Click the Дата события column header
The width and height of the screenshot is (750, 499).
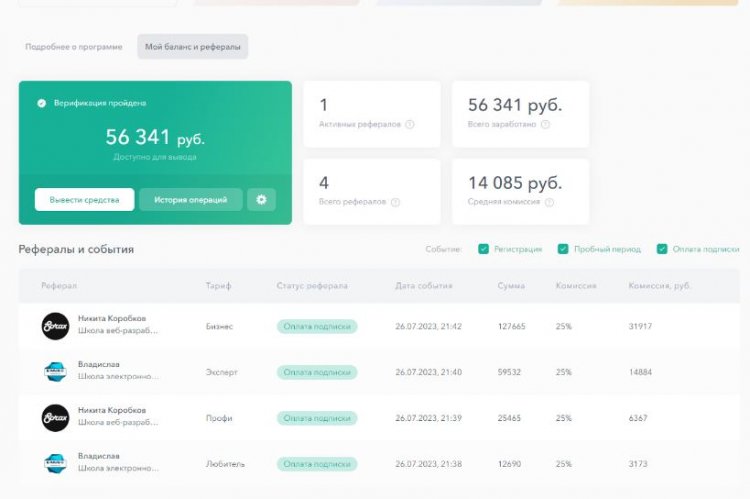[423, 286]
